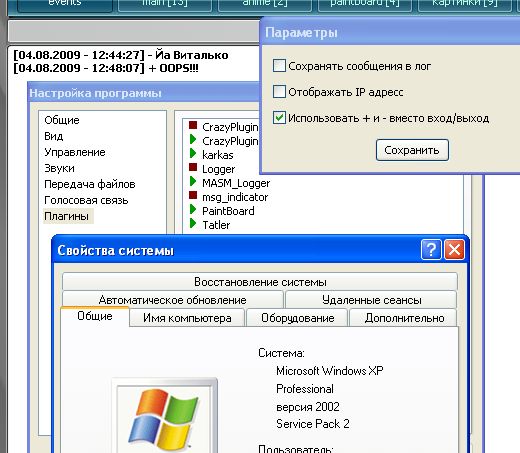Select Вид settings category
Viewport: 520px width, 453px height.
tap(53, 136)
